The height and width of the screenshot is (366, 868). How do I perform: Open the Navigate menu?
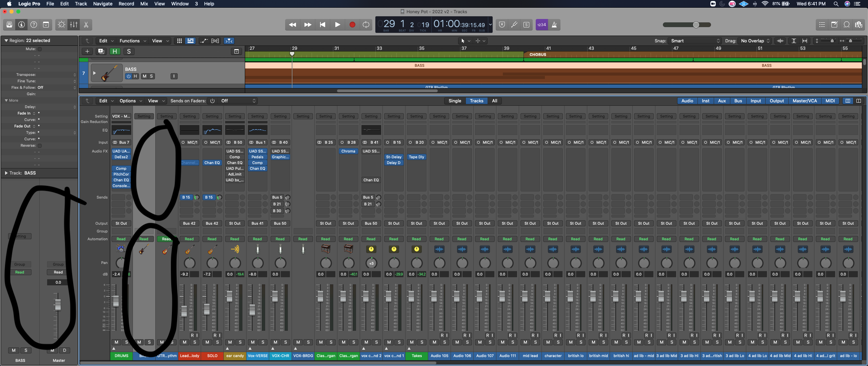click(102, 4)
